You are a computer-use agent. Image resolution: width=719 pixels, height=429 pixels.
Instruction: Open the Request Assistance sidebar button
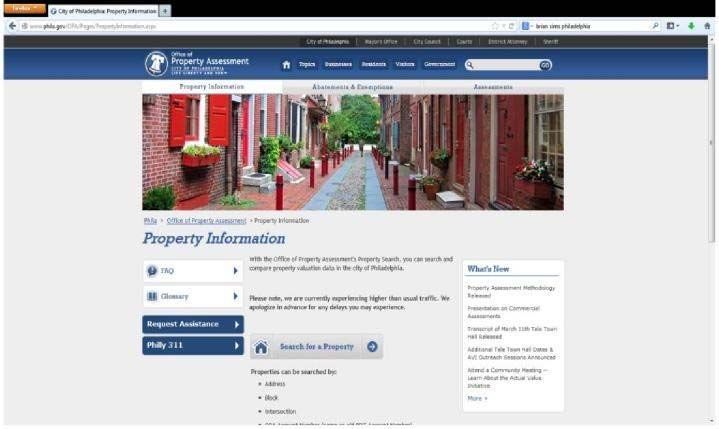click(x=193, y=324)
